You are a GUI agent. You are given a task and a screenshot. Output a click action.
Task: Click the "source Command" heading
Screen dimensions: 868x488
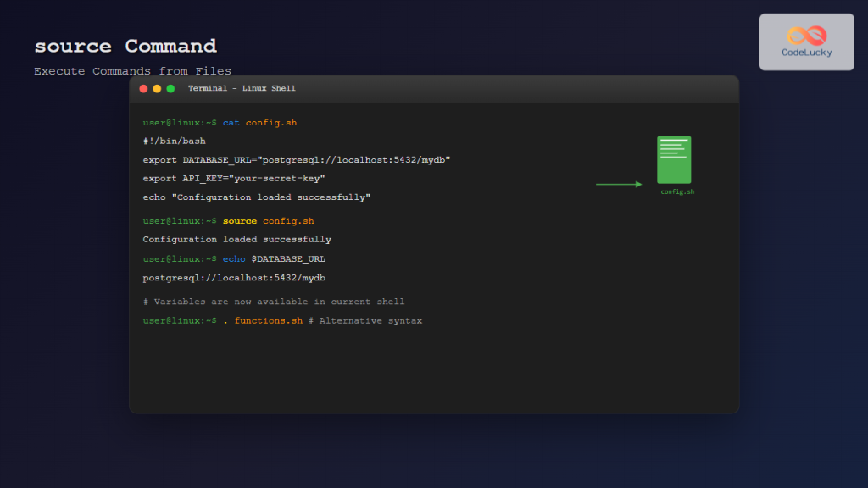click(x=125, y=46)
